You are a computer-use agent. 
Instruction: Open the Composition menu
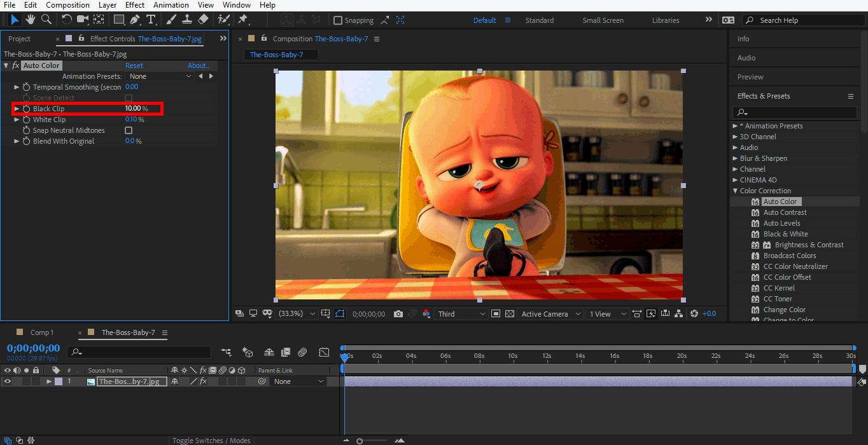click(x=67, y=5)
